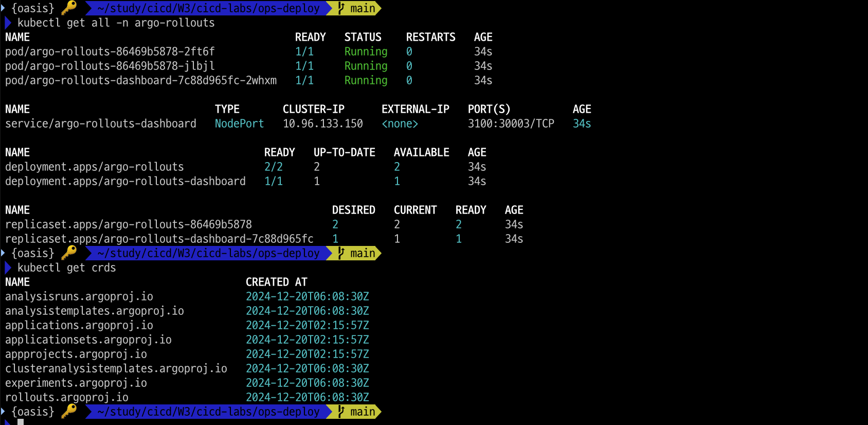868x425 pixels.
Task: Click creation timestamp of applications.argoproj.io
Action: 308,325
